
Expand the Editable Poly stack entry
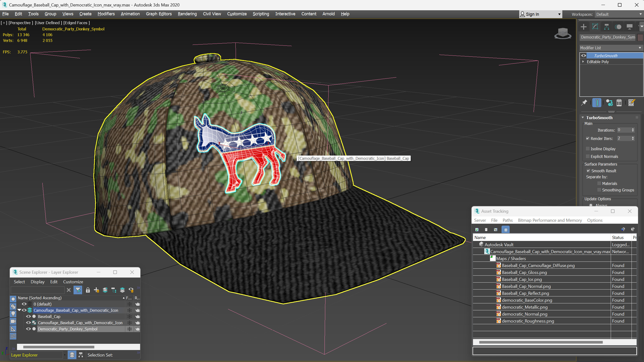tap(583, 62)
